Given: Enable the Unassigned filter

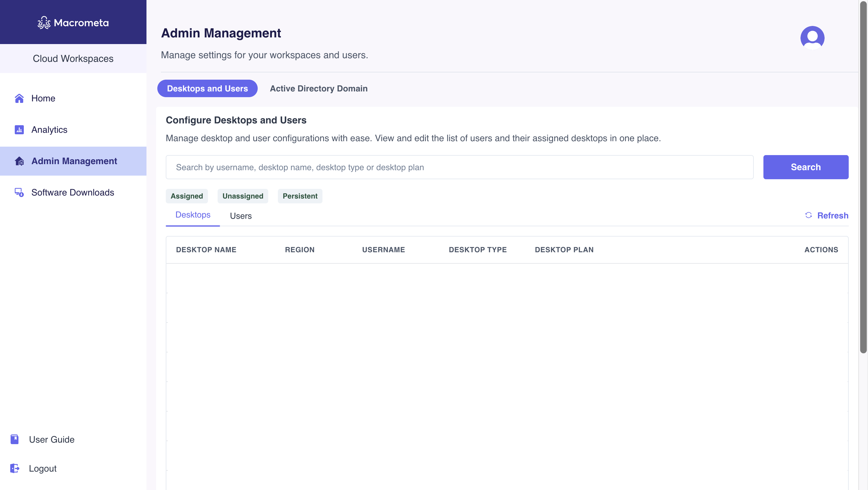Looking at the screenshot, I should coord(243,196).
